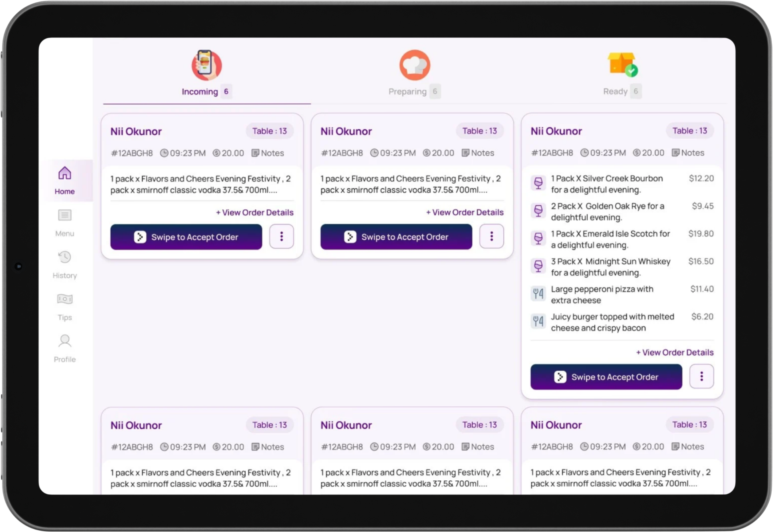Click the $11.40 price of Large pepperoni pizza

tap(702, 289)
